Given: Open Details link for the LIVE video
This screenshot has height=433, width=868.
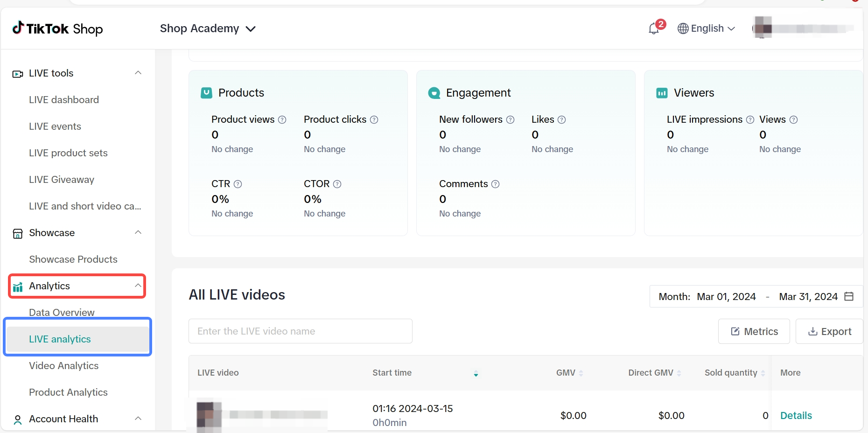Looking at the screenshot, I should coord(796,416).
